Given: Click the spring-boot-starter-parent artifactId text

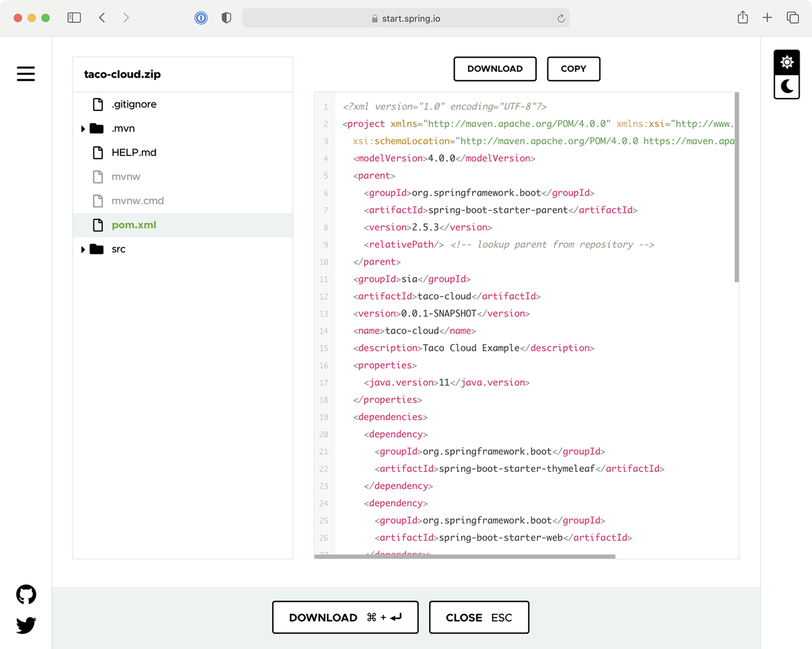Looking at the screenshot, I should (498, 210).
